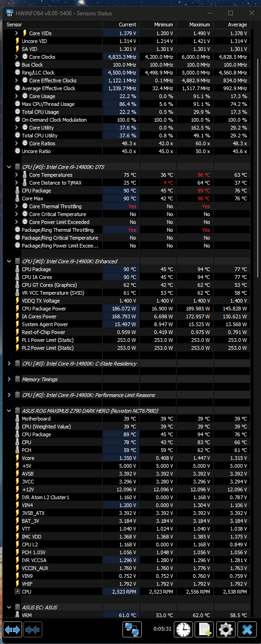Click the lightning icon beside Vcore
Viewport: 261px width, 644px height.
(18, 458)
